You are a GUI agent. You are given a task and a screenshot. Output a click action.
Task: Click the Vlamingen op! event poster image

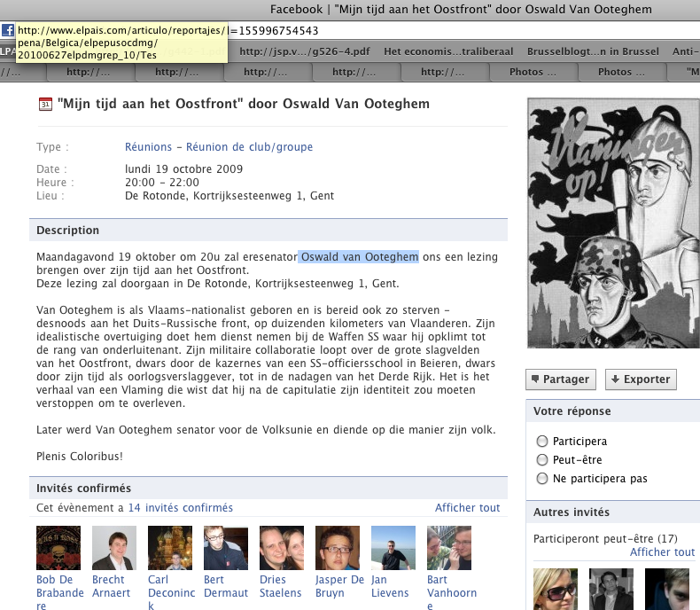[613, 223]
